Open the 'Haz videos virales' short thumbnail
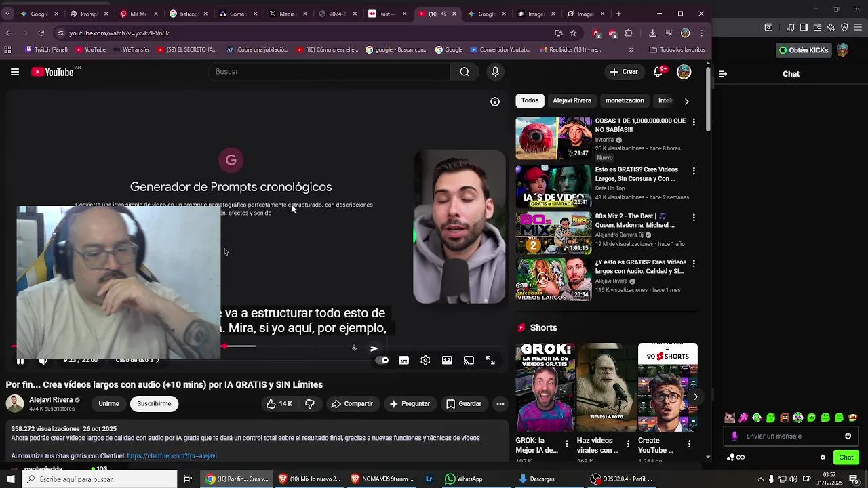The height and width of the screenshot is (488, 868). point(606,386)
